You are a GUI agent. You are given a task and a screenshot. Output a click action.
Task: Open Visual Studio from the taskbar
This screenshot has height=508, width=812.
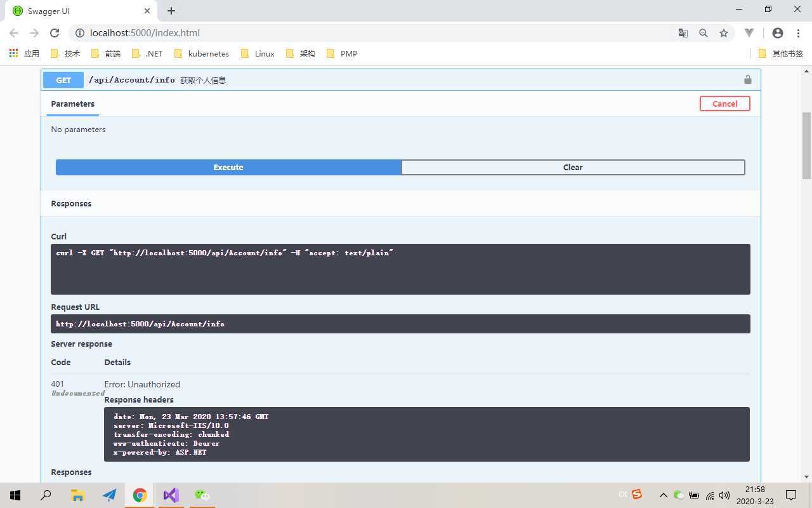171,495
